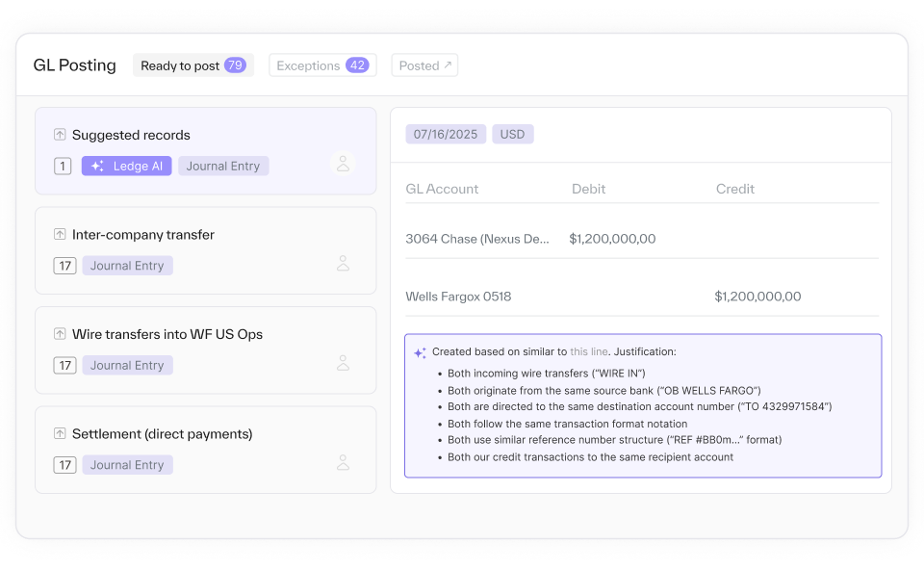This screenshot has width=924, height=569.
Task: Click assignee icon on Settlement card
Action: (343, 463)
